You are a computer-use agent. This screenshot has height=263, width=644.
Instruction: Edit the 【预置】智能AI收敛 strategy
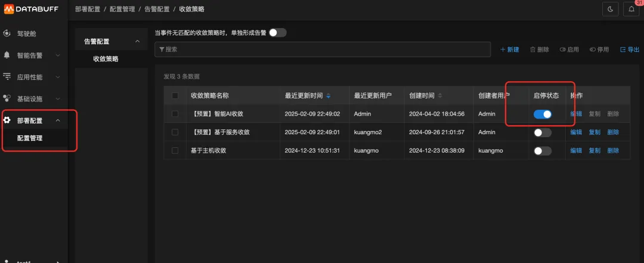tap(576, 114)
